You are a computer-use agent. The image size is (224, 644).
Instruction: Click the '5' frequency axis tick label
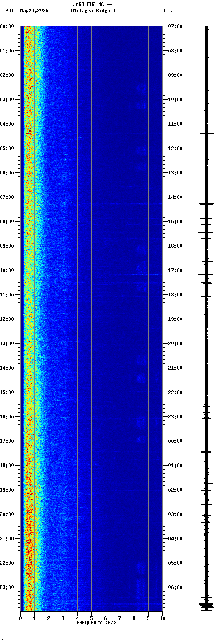point(91,618)
